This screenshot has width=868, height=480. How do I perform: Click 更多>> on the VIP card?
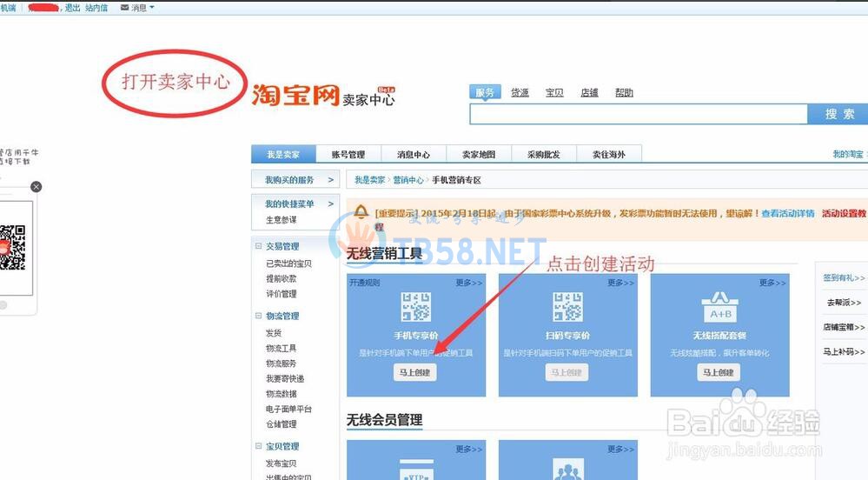click(469, 449)
